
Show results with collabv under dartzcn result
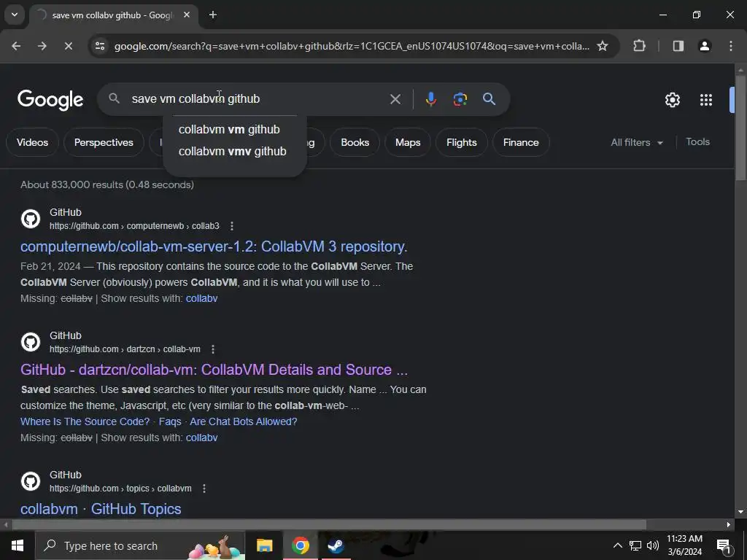click(x=201, y=437)
